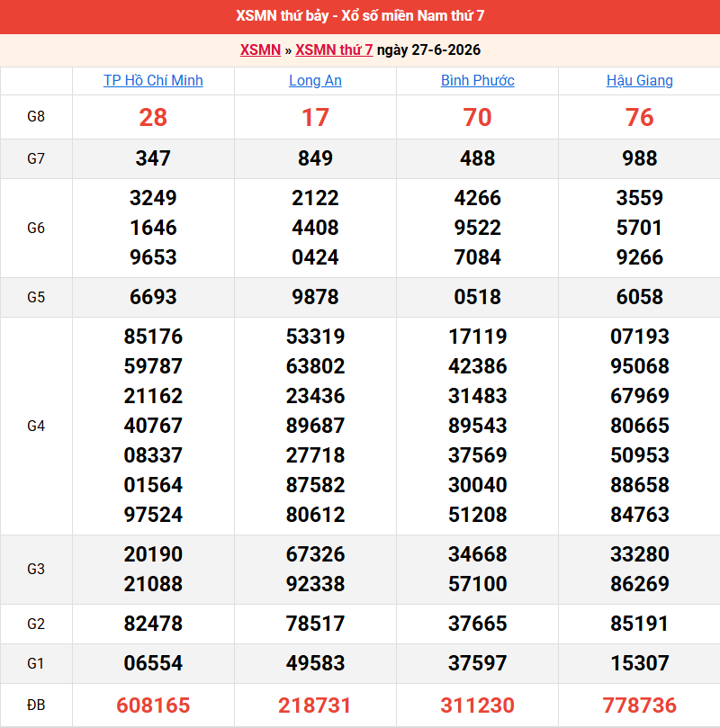Select G8 result 76 for Hậu Giang

pyautogui.click(x=639, y=118)
